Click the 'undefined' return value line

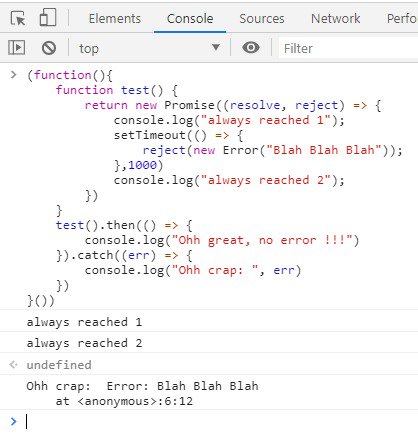click(59, 365)
